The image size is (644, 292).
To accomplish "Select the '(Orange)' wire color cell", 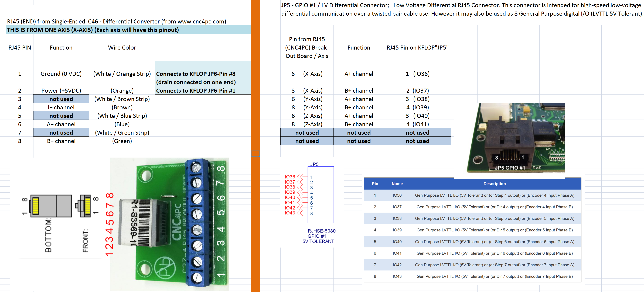I will [122, 91].
